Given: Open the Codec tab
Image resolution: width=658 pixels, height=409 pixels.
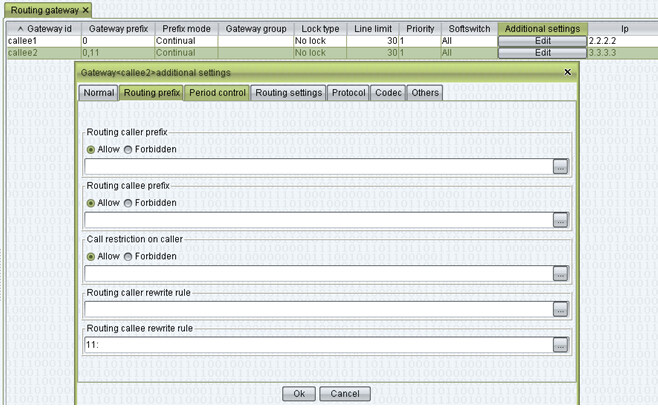Looking at the screenshot, I should tap(387, 93).
